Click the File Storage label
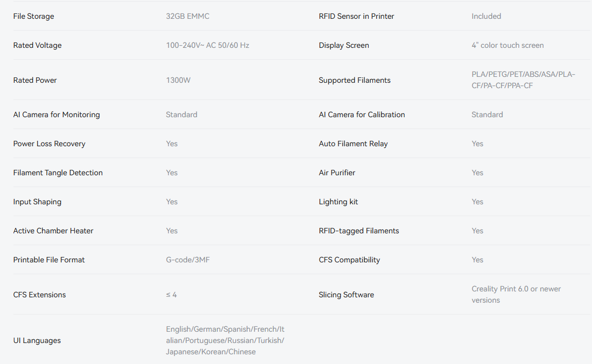 pyautogui.click(x=34, y=16)
